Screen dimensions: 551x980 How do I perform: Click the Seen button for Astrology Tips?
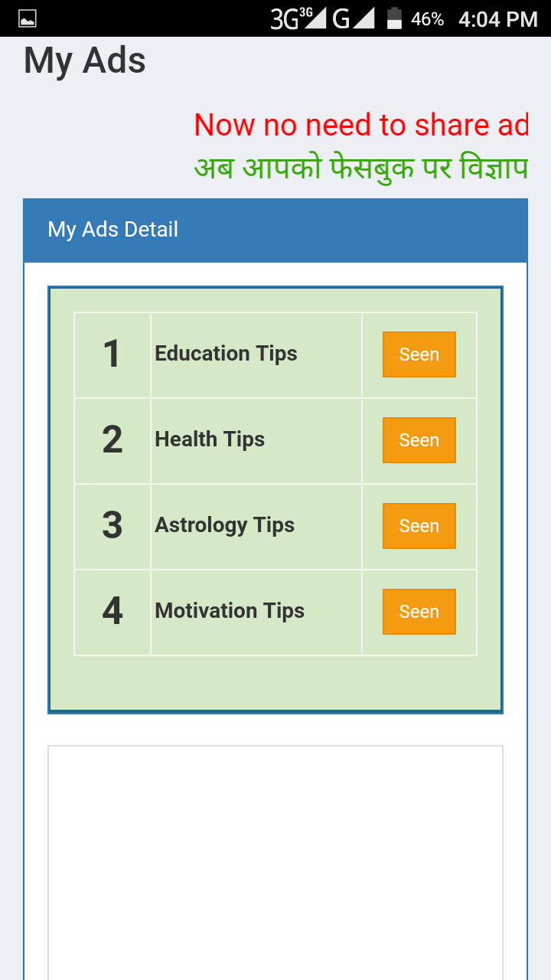point(419,526)
